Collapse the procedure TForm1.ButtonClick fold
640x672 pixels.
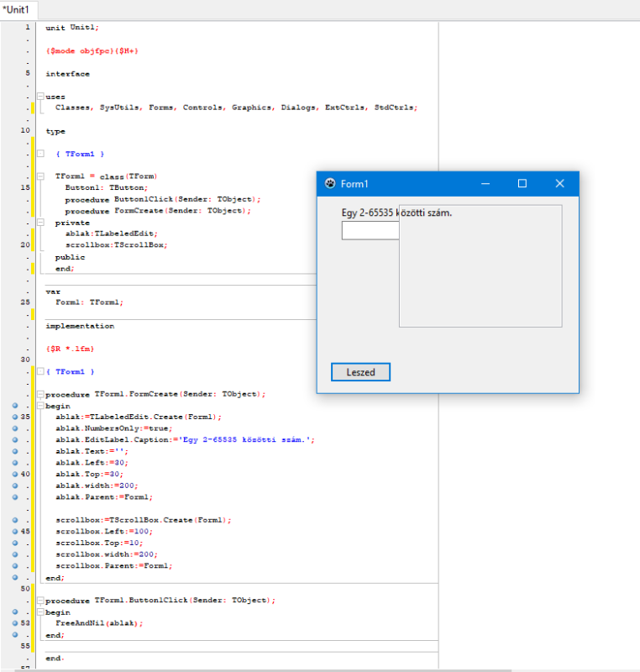pyautogui.click(x=40, y=600)
